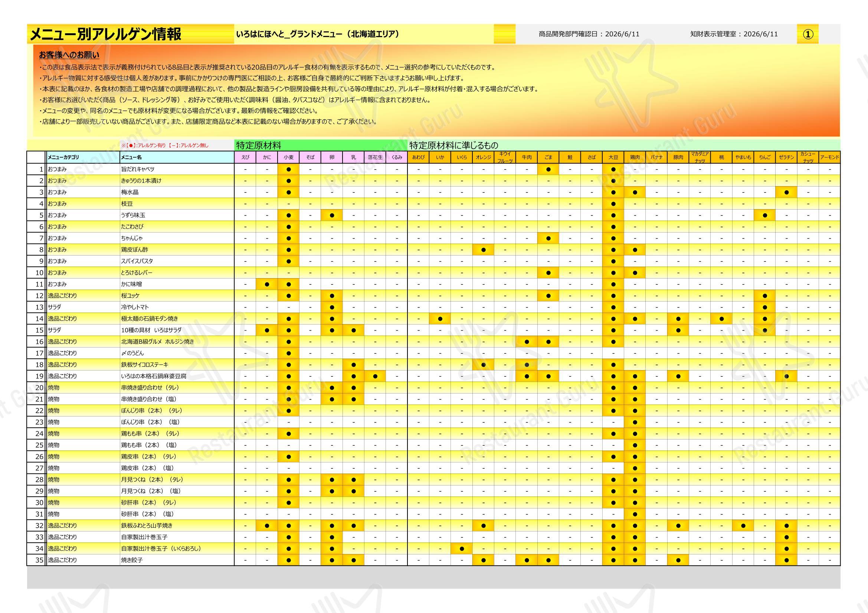The height and width of the screenshot is (613, 868).
Task: Click the いか dot in 極太麺の石鍋モダン焼き row
Action: (440, 319)
